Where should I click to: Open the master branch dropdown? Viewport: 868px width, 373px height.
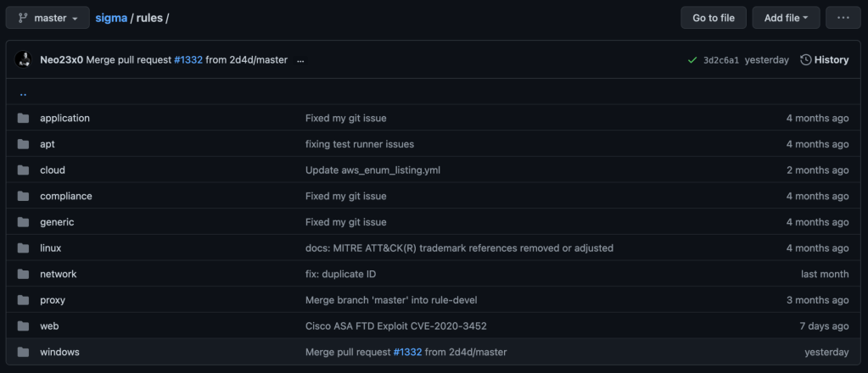(x=48, y=18)
